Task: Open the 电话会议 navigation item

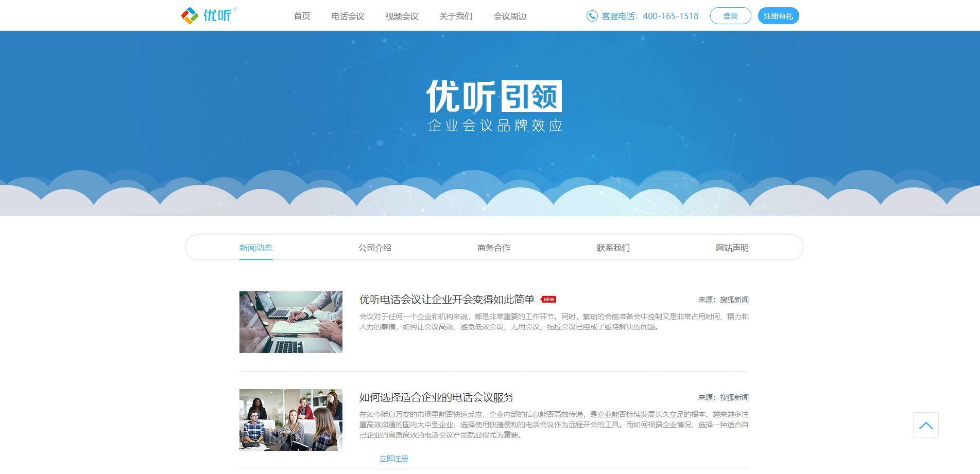Action: (x=348, y=16)
